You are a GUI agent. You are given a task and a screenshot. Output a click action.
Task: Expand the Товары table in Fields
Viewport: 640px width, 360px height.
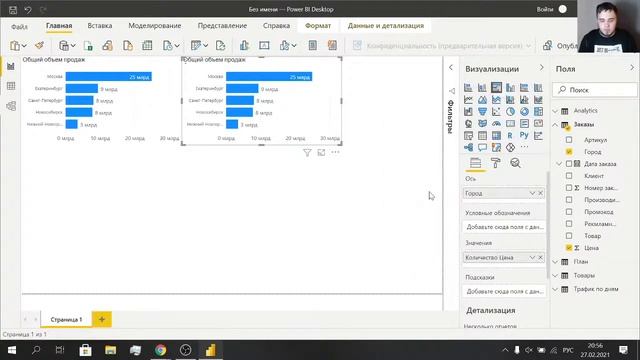tap(555, 276)
